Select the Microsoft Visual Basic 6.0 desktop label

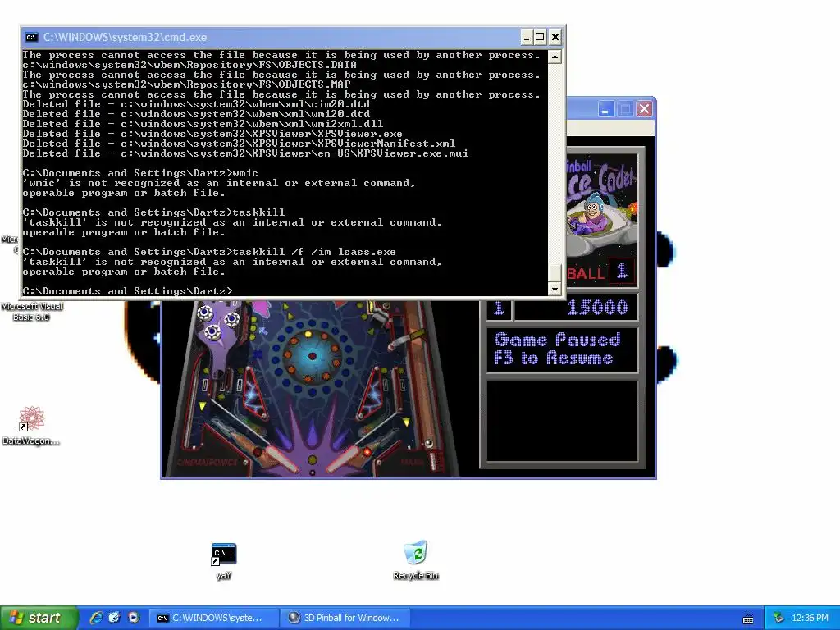pos(32,311)
